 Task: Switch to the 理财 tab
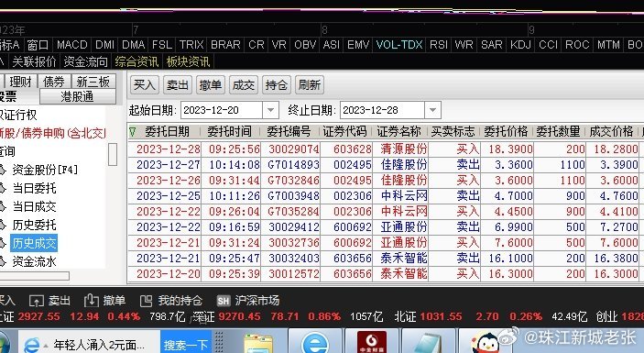click(20, 82)
